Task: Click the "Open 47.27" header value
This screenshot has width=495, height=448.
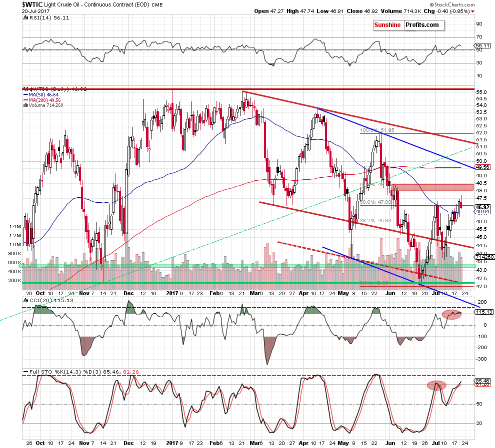Action: pyautogui.click(x=269, y=11)
